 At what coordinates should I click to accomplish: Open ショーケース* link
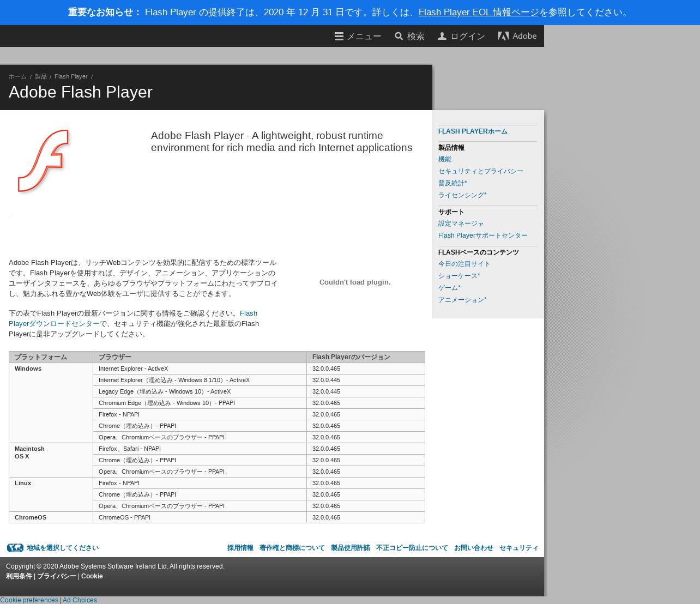pos(459,276)
